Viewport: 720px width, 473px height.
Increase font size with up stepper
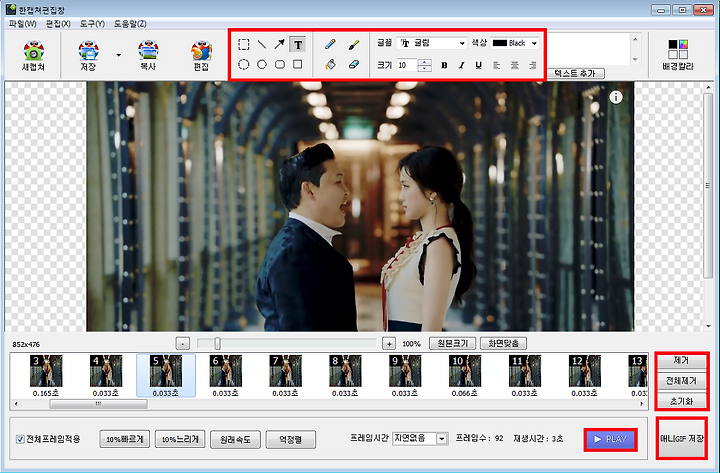(x=425, y=62)
